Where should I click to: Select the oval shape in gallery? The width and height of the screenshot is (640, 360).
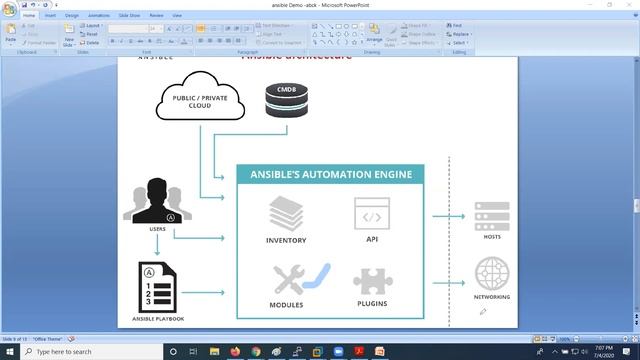[346, 26]
